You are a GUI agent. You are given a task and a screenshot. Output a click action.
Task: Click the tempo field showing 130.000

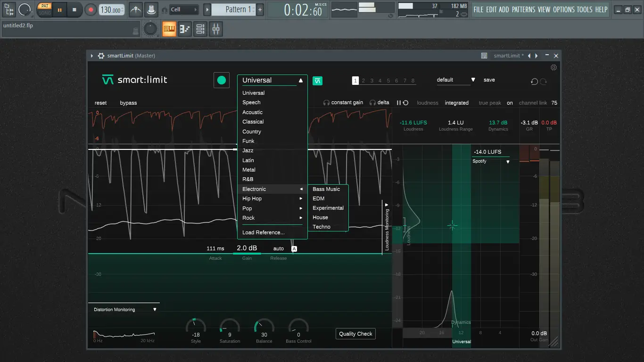coord(113,9)
